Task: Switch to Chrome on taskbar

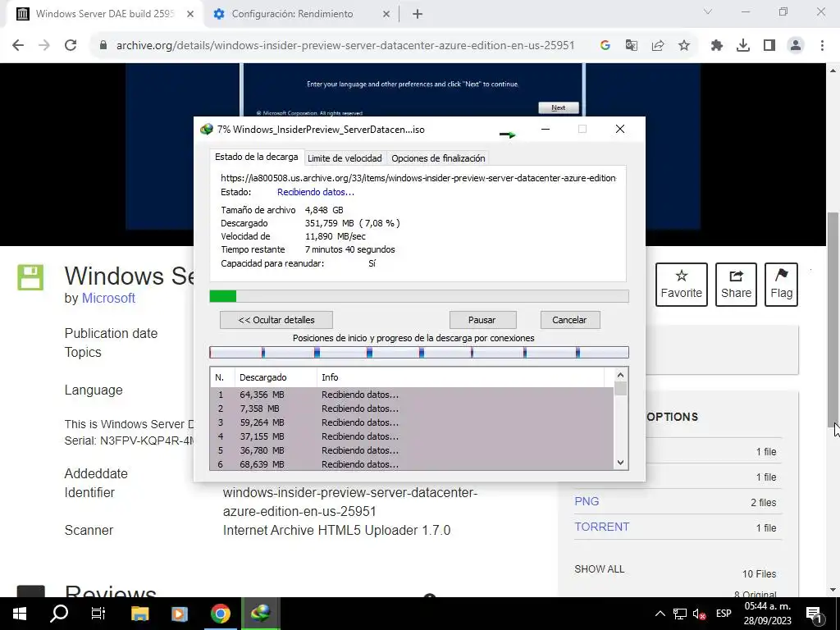Action: pyautogui.click(x=220, y=614)
